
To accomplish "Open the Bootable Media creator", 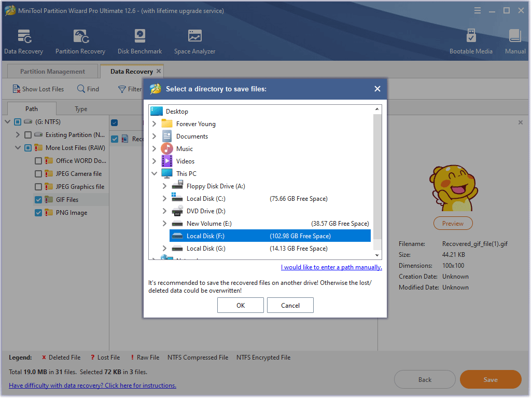I will click(471, 40).
